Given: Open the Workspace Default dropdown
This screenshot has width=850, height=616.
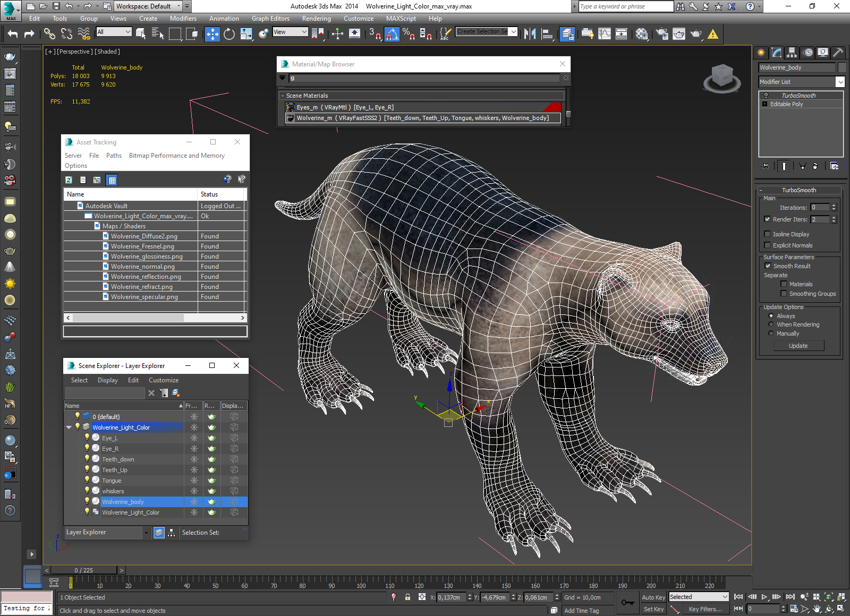Looking at the screenshot, I should point(149,6).
